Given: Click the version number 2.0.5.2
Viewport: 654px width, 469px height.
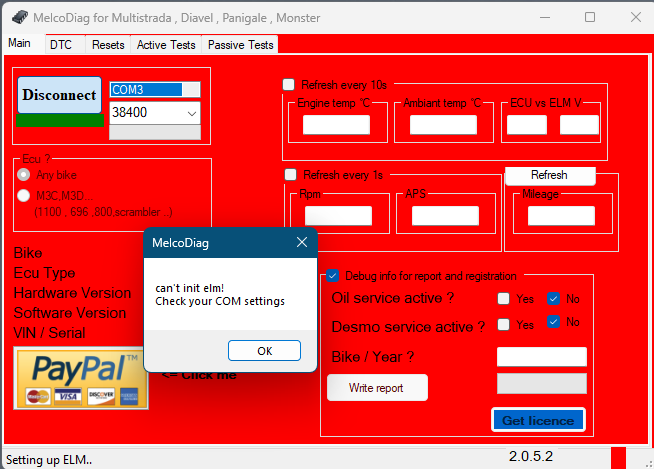Looking at the screenshot, I should point(531,456).
